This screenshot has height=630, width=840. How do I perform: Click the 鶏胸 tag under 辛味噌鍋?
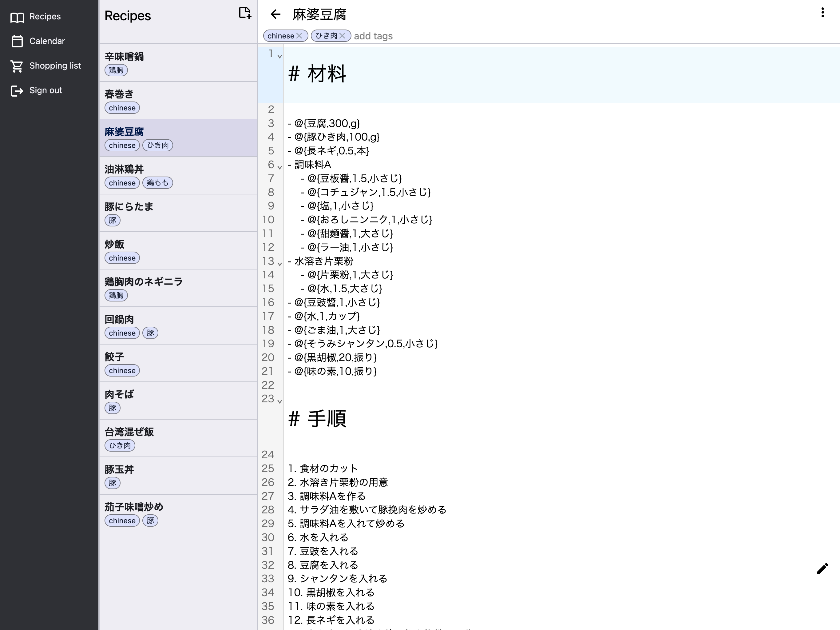point(116,70)
